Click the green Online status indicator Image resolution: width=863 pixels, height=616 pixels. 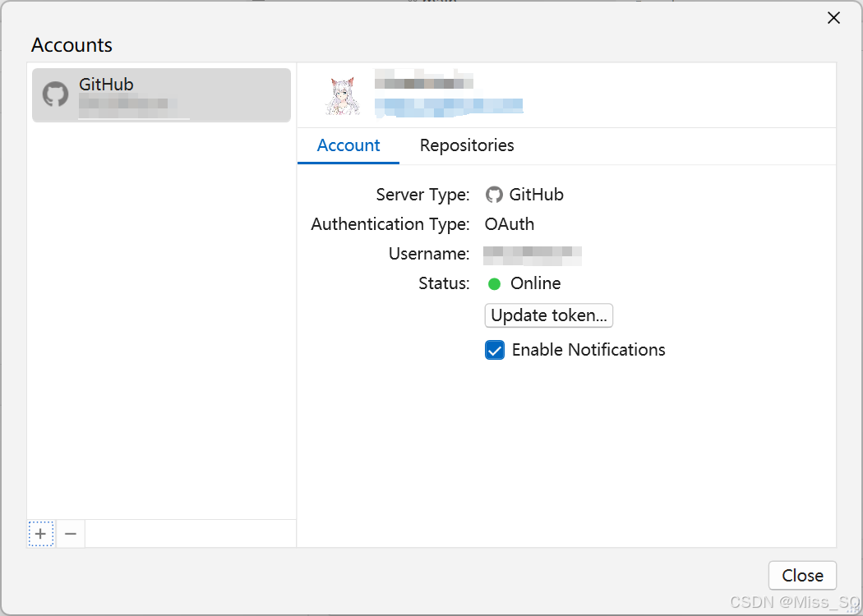click(494, 284)
